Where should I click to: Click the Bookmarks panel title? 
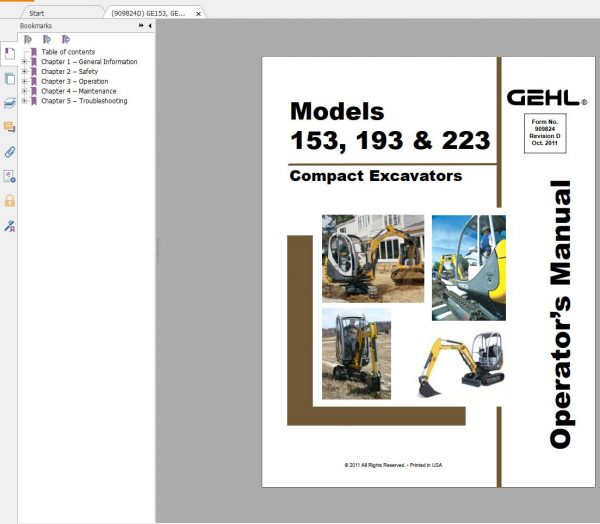pos(36,26)
